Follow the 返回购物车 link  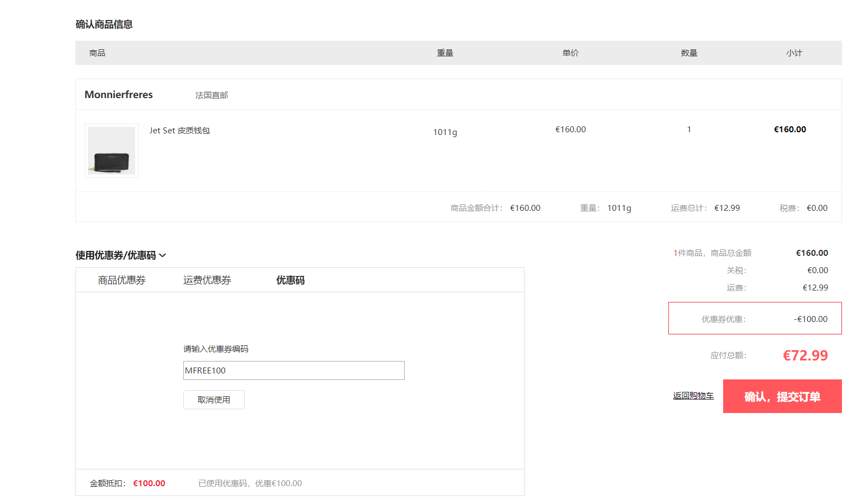693,396
